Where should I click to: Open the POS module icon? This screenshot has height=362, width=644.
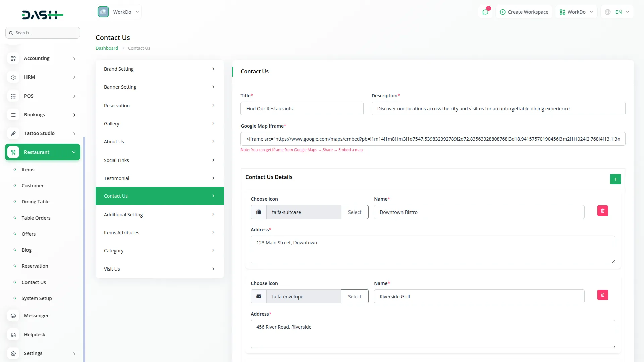[13, 96]
